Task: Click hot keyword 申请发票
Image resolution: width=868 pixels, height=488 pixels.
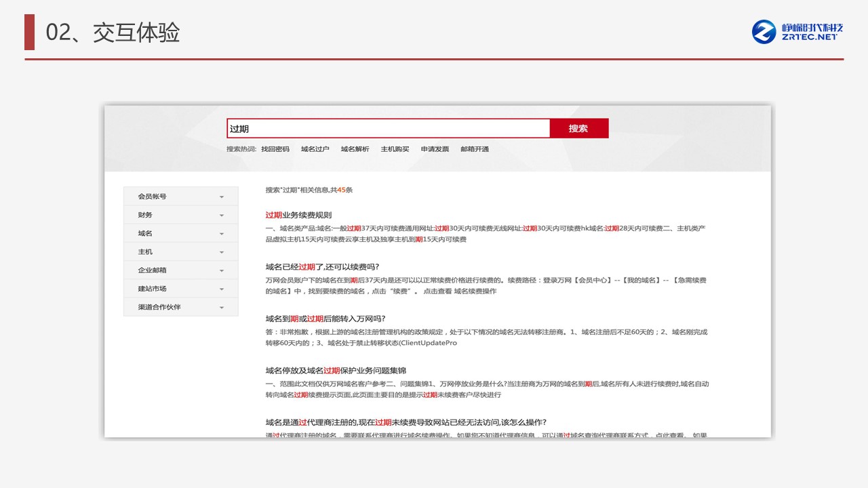Action: [435, 149]
